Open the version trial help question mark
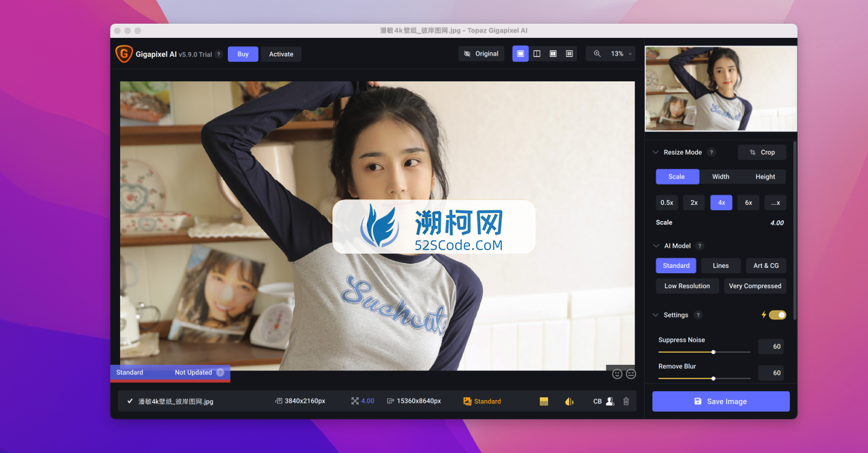Image resolution: width=868 pixels, height=453 pixels. pos(219,54)
